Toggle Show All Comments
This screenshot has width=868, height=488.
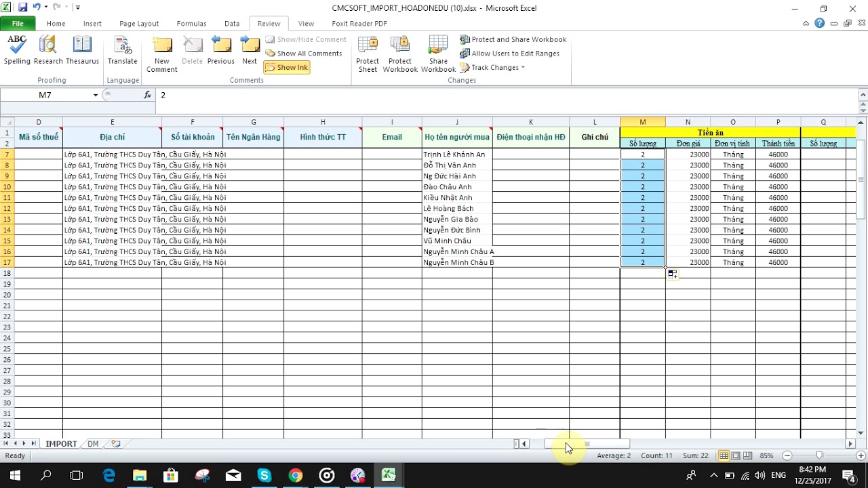click(304, 54)
